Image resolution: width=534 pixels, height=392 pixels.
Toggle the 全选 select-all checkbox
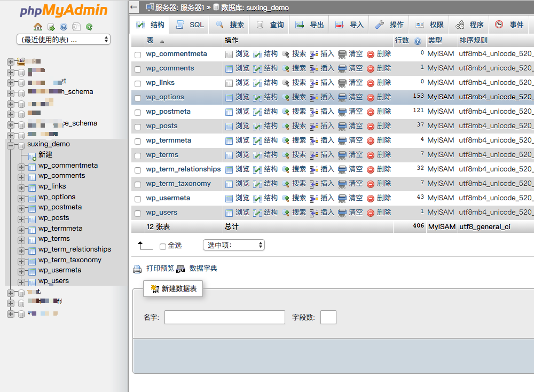point(163,246)
